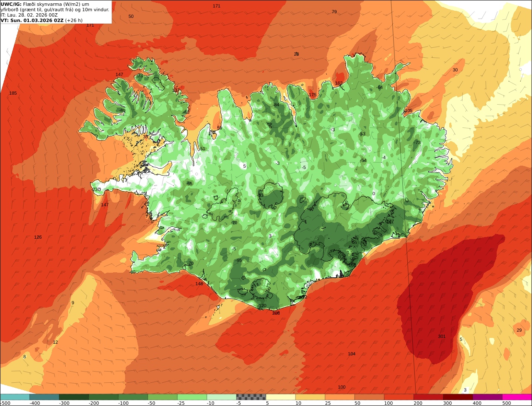The height and width of the screenshot is (406, 532).
Task: Click the dark red swatch between 200 and 300
Action: pyautogui.click(x=429, y=397)
